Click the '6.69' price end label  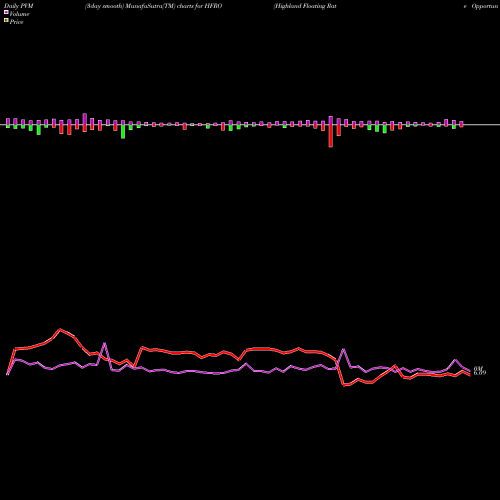point(480,373)
